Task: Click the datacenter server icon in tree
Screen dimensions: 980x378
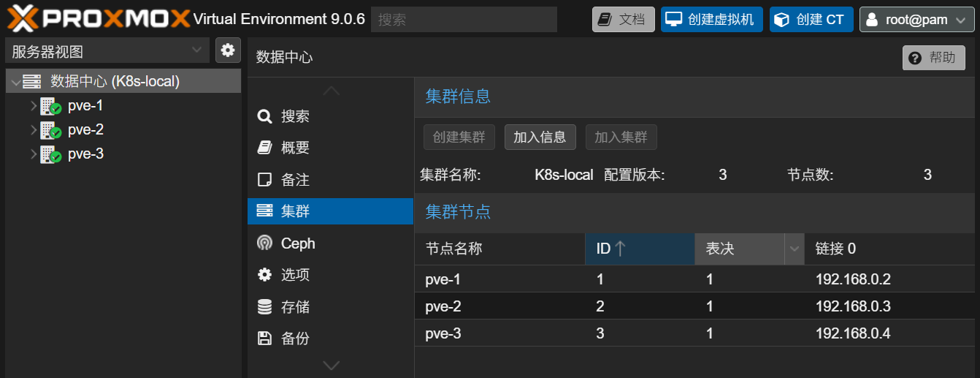Action: pos(31,81)
